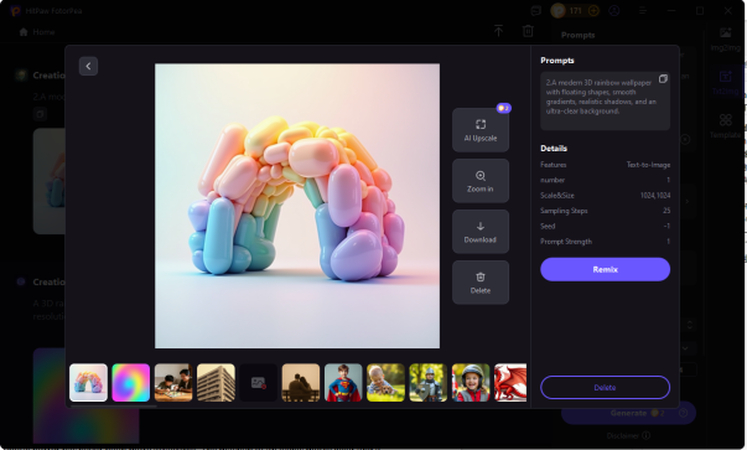Image resolution: width=747 pixels, height=450 pixels.
Task: Select the baby on grass thumbnail
Action: 386,383
